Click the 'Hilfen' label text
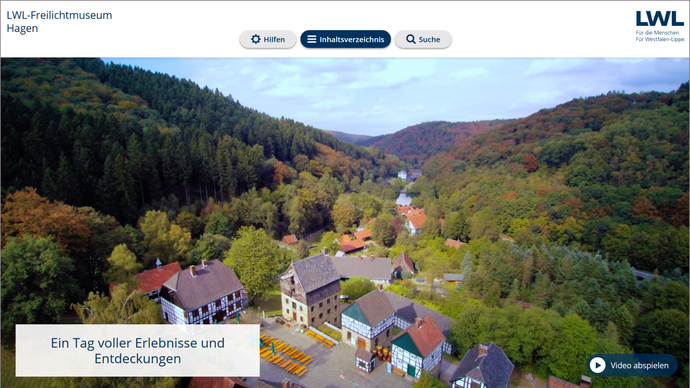The width and height of the screenshot is (690, 388). point(274,40)
